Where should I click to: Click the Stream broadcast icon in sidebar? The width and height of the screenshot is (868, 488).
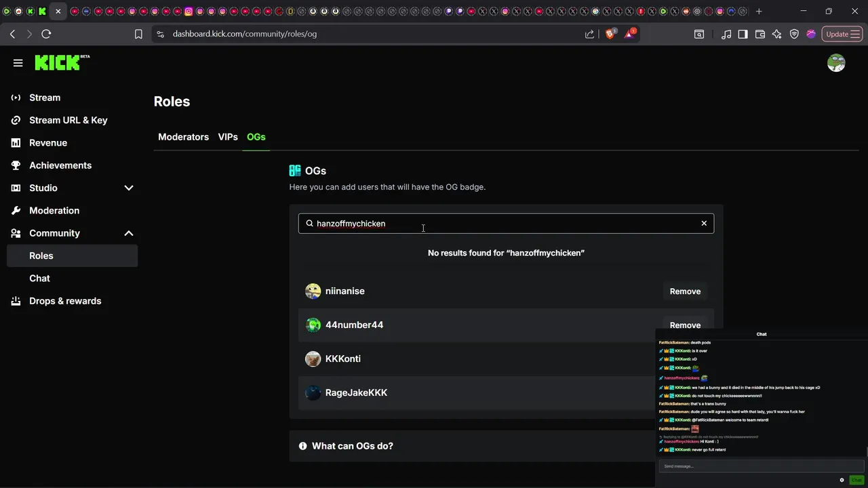[16, 98]
